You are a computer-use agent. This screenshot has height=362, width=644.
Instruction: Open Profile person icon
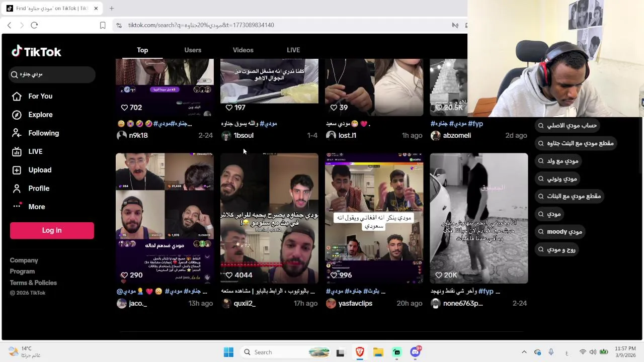coord(17,189)
